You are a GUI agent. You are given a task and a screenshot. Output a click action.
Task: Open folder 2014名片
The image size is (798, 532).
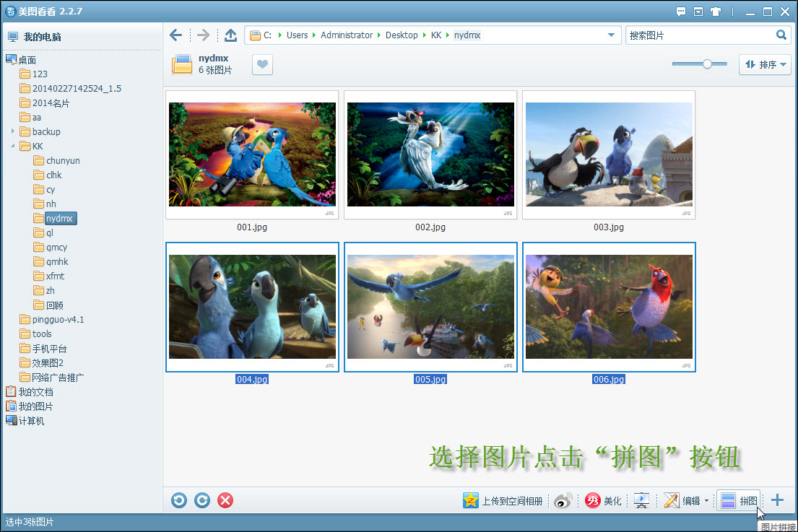click(51, 103)
